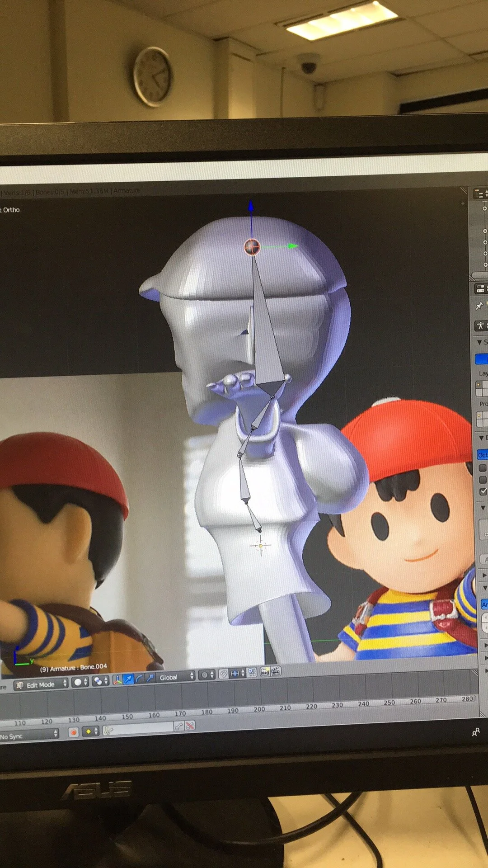Open the grey circle dropdown beside Global

click(207, 675)
